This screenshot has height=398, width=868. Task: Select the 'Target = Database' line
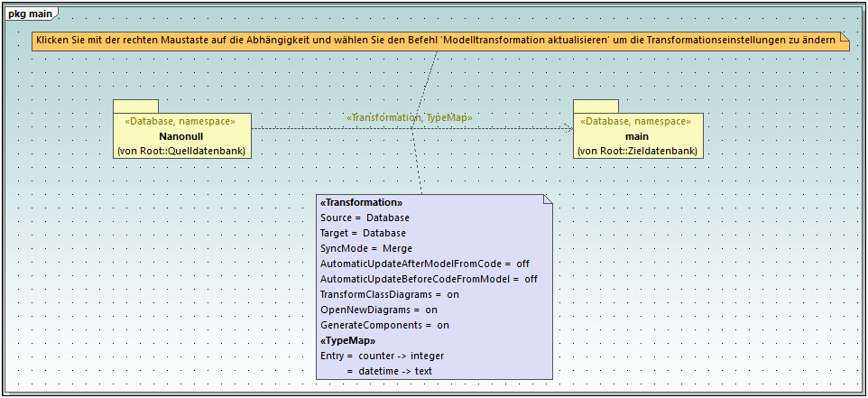(363, 233)
